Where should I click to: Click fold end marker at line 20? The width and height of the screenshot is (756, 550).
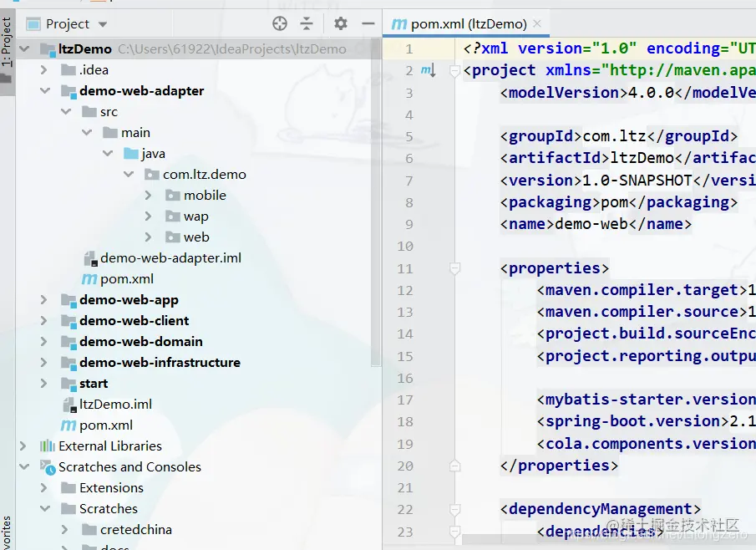454,466
